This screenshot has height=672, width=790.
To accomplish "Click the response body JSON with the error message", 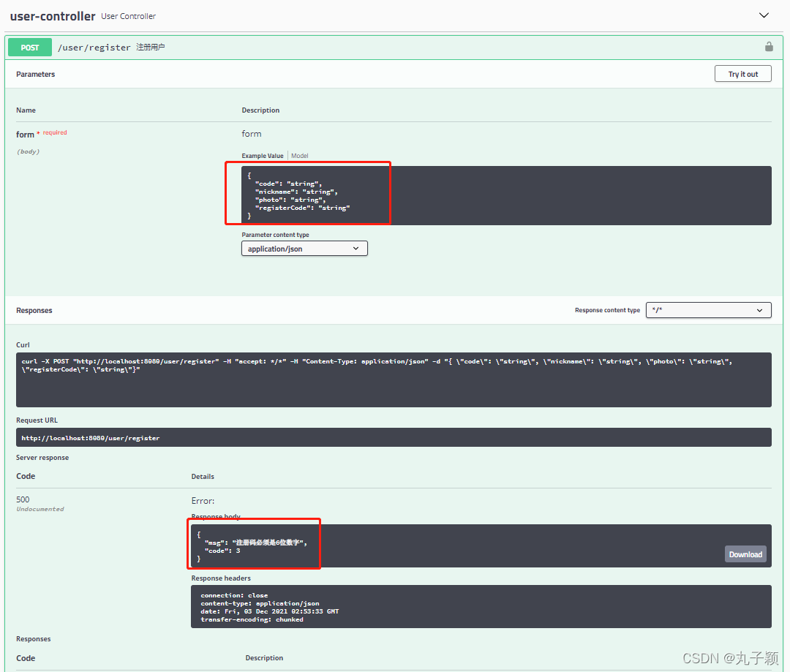I will point(254,543).
